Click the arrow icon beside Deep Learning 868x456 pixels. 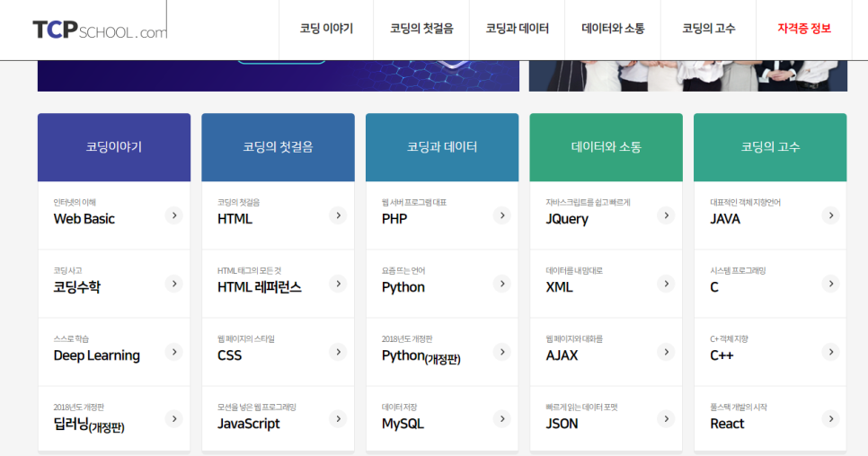point(173,352)
